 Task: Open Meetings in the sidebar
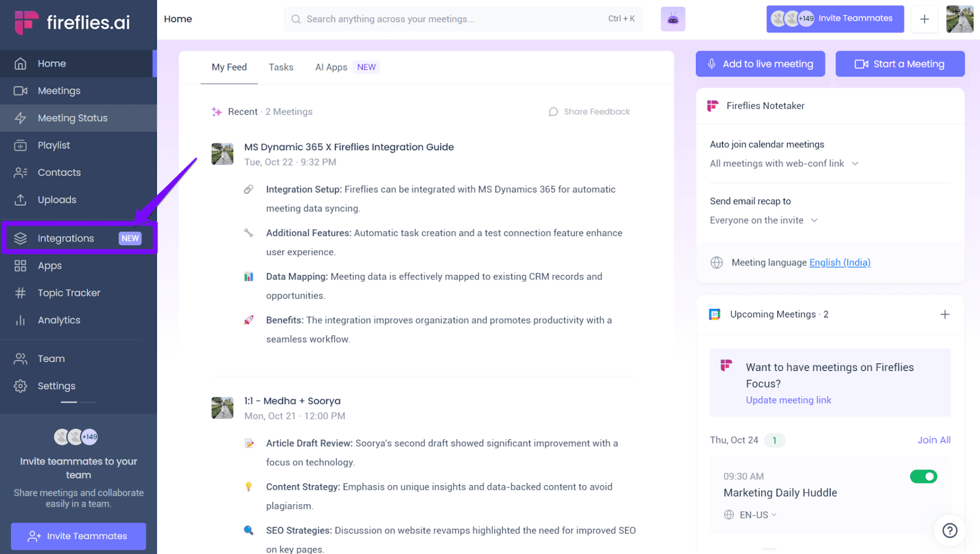click(77, 91)
